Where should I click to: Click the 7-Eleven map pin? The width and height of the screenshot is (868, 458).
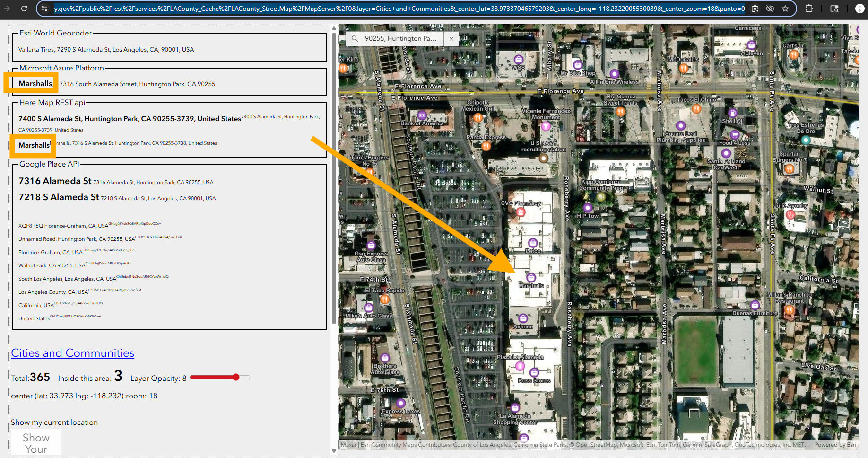click(751, 45)
